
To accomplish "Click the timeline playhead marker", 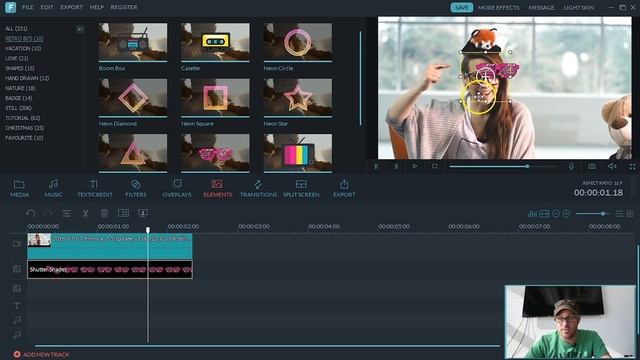I will tap(148, 230).
